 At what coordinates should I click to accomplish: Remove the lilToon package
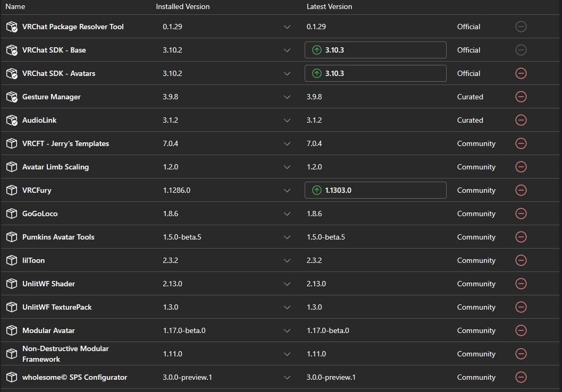tap(521, 260)
